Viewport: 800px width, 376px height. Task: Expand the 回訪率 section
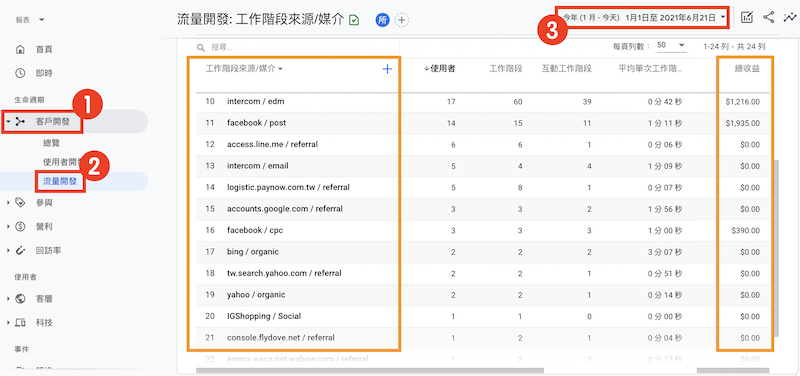(8, 250)
